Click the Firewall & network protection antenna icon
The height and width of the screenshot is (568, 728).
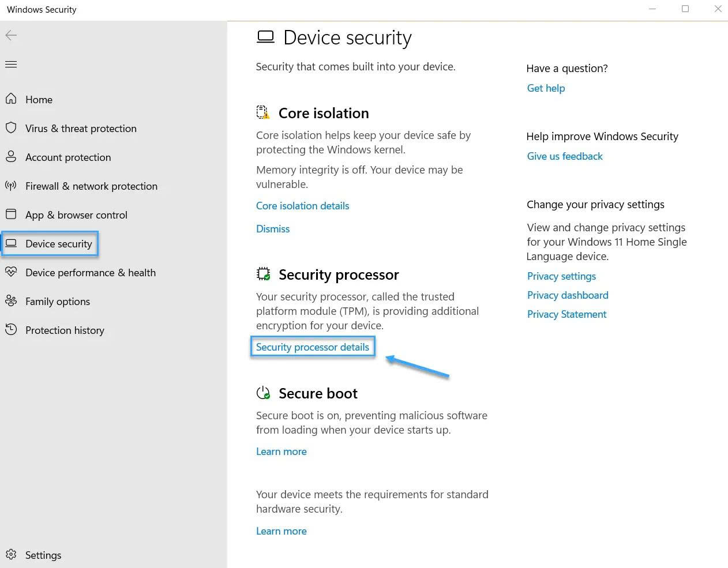[11, 186]
